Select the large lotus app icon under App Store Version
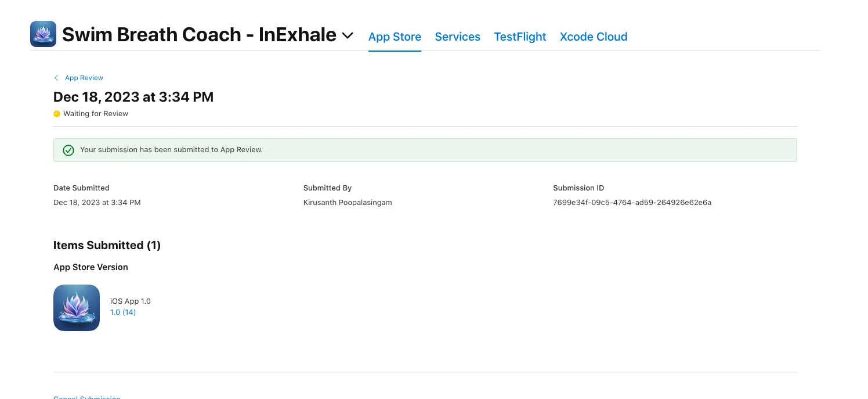868x399 pixels. [77, 308]
